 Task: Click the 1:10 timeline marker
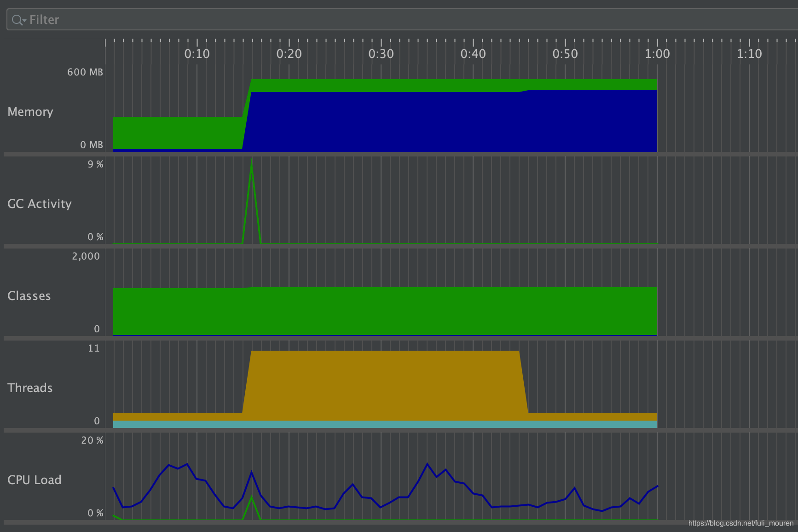[x=749, y=54]
